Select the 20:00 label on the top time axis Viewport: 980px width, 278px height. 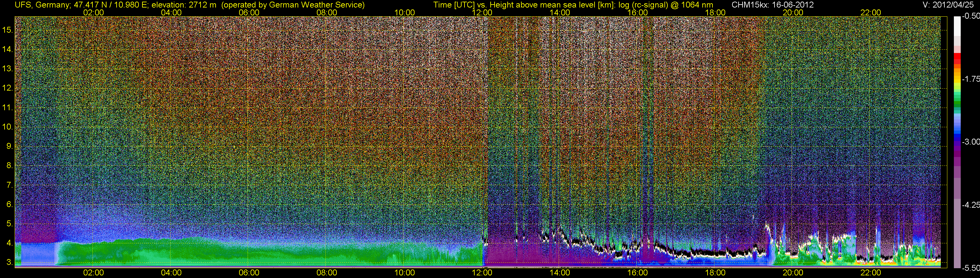coord(793,12)
